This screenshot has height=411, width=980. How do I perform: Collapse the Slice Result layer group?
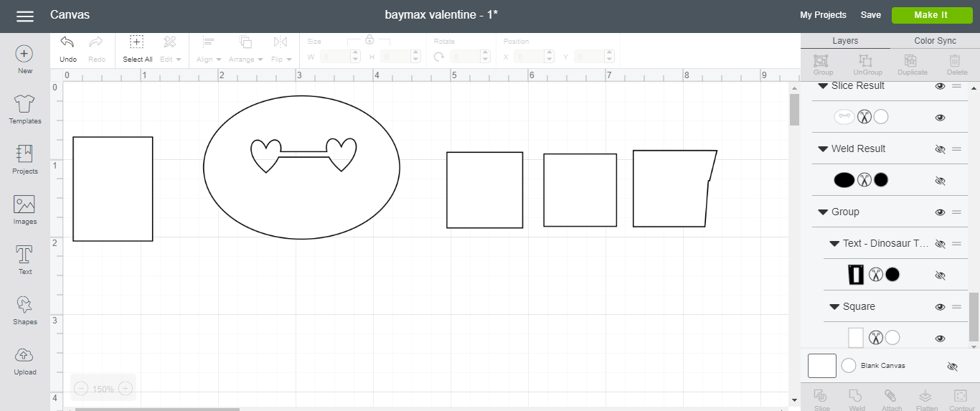pos(823,86)
